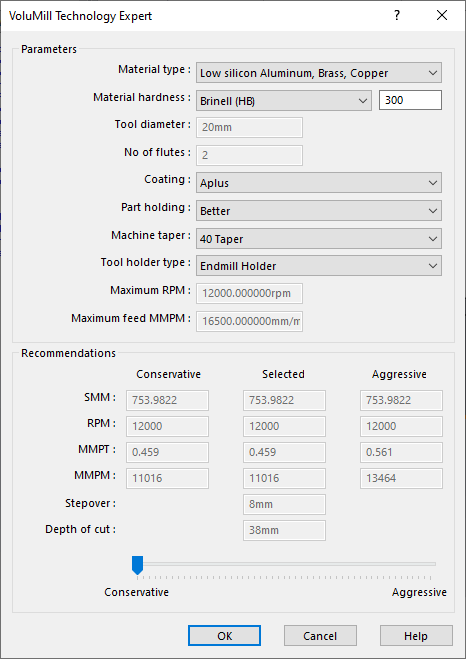466x659 pixels.
Task: Expand the Brinell (HB) hardness unit dropdown
Action: point(284,101)
